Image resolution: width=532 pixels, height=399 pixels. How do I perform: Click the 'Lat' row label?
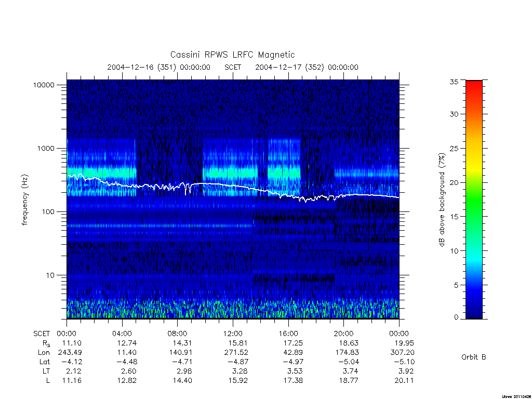click(x=45, y=362)
